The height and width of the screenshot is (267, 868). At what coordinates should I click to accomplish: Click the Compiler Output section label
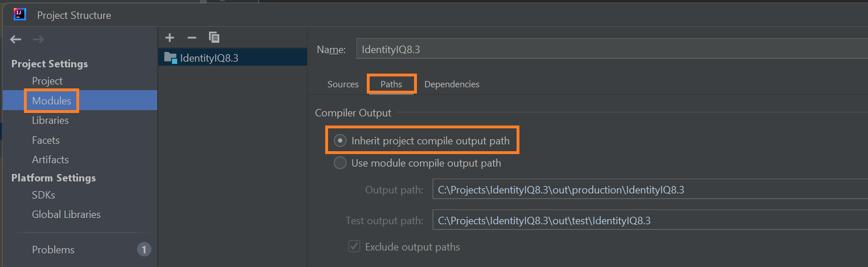pos(353,113)
